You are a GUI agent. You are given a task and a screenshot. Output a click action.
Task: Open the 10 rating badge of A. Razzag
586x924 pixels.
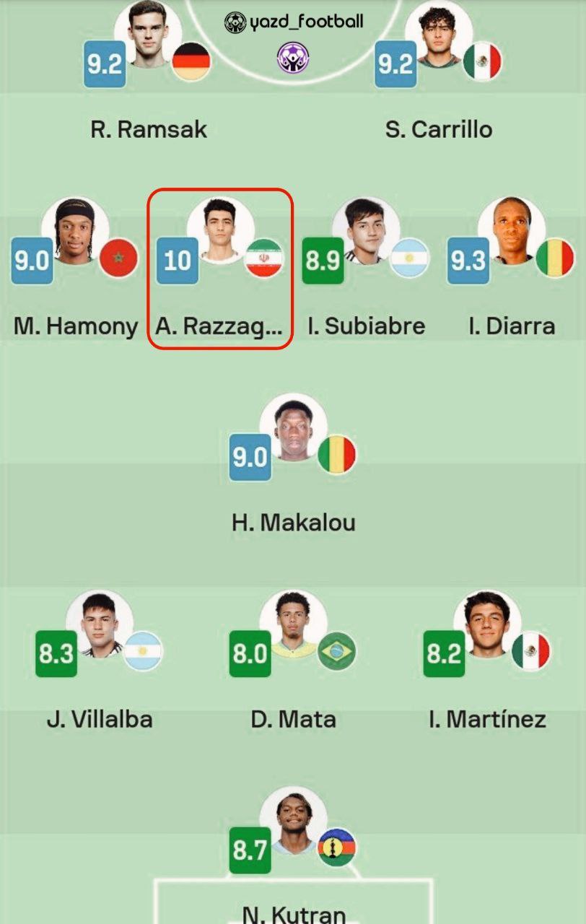point(178,260)
